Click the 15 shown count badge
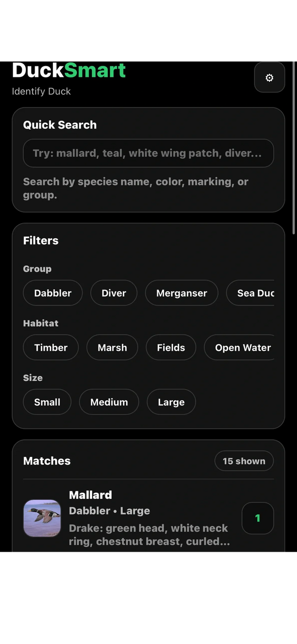 (x=244, y=461)
